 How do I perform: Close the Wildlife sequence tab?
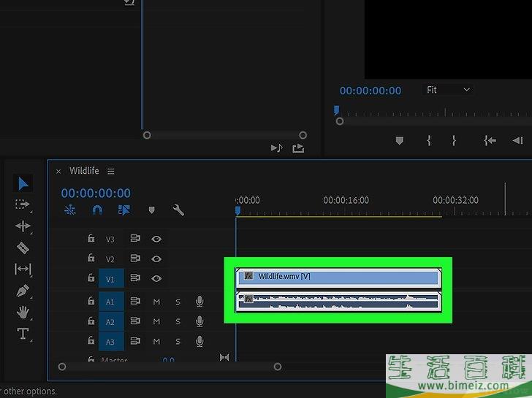point(58,171)
